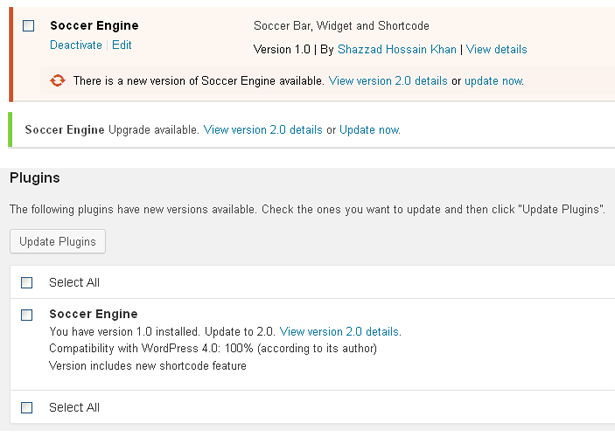Check the first Select All checkbox
615x437 pixels.
[27, 283]
